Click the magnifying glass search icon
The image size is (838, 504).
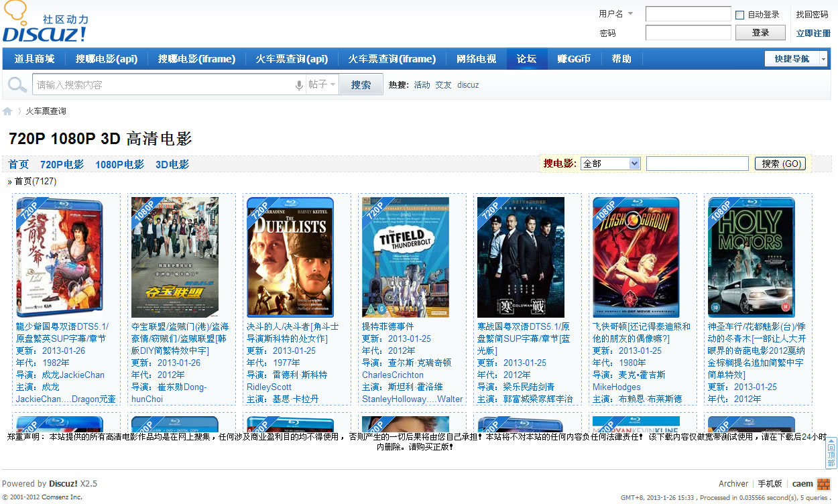point(17,85)
